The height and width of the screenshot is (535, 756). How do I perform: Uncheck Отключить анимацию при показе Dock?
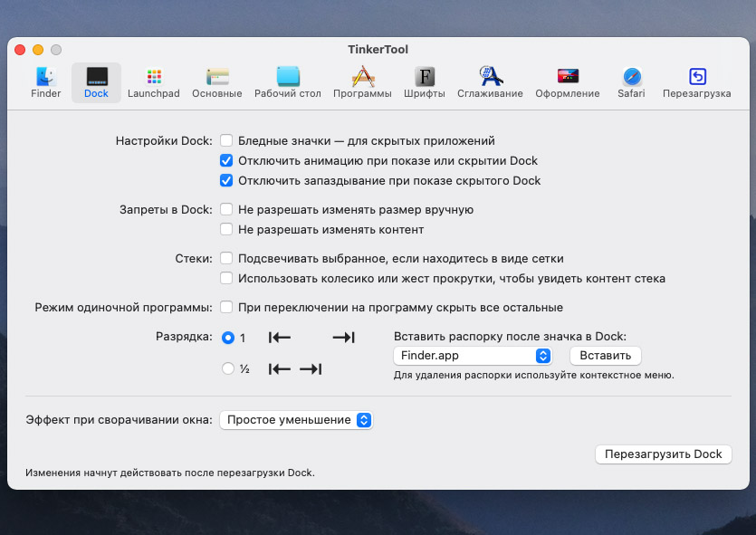[x=226, y=160]
